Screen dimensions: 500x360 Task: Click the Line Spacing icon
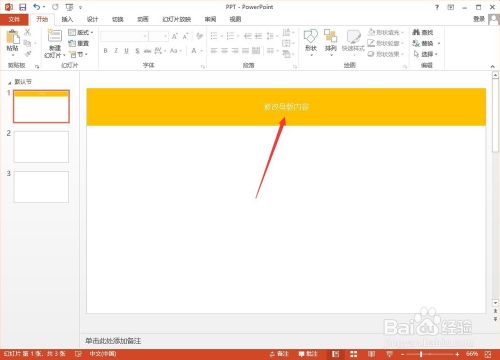click(270, 36)
